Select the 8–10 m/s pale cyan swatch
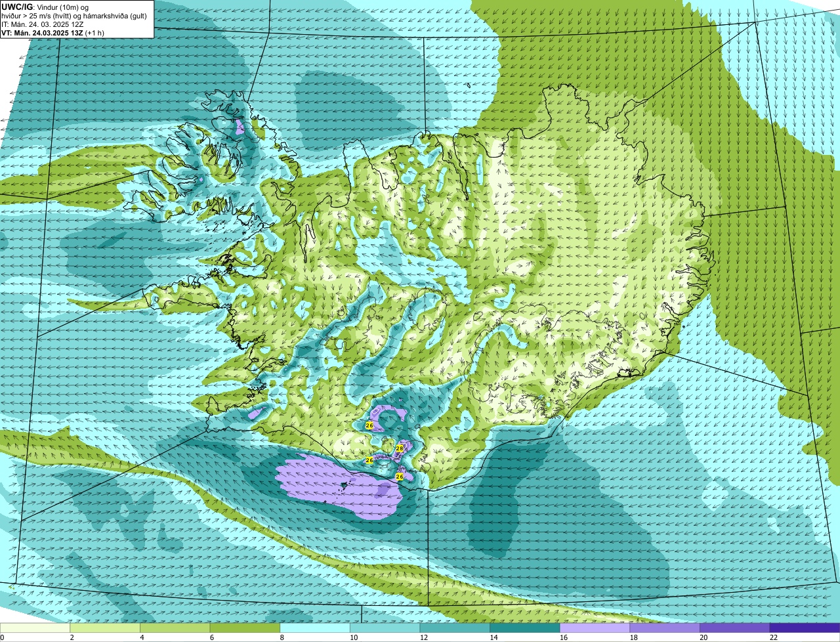The width and height of the screenshot is (840, 642). 315,628
